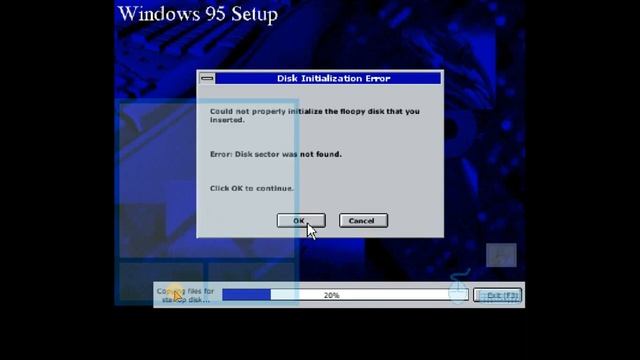
Task: Click "Copying files for startup disk..." status
Action: tap(186, 295)
